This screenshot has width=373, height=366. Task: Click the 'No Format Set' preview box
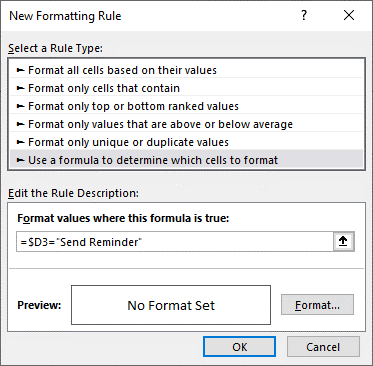click(171, 305)
